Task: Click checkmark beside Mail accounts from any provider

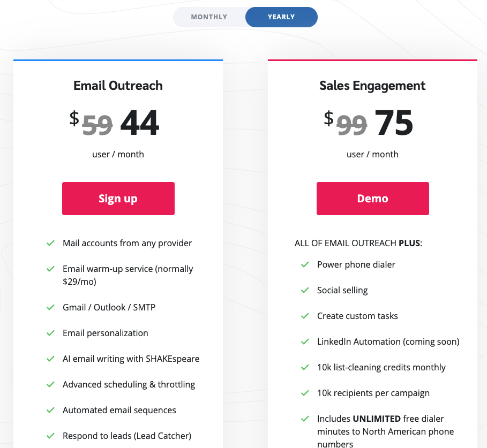Action: pos(51,244)
